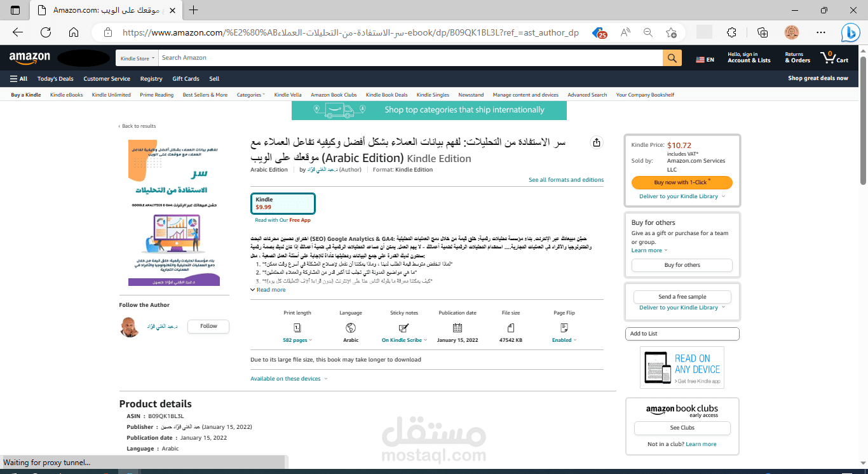Expand Read more description
Viewport: 868px width, 474px height.
click(268, 290)
